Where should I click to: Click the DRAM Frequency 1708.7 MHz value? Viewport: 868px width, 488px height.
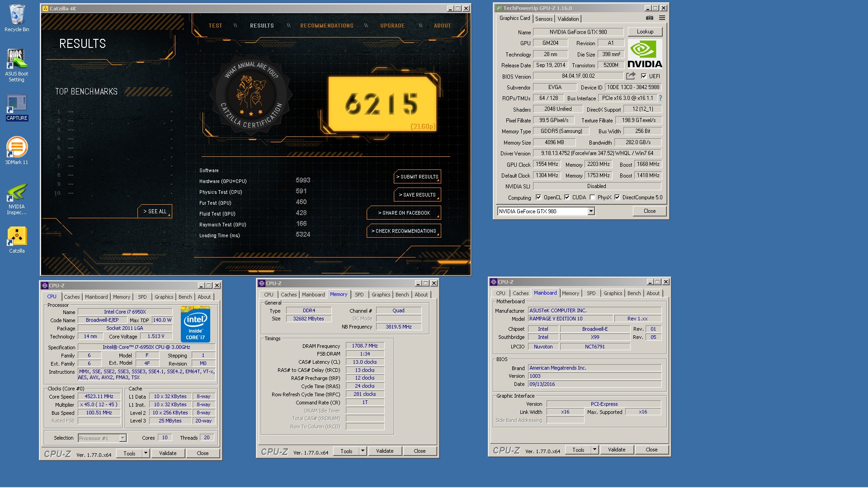coord(365,346)
